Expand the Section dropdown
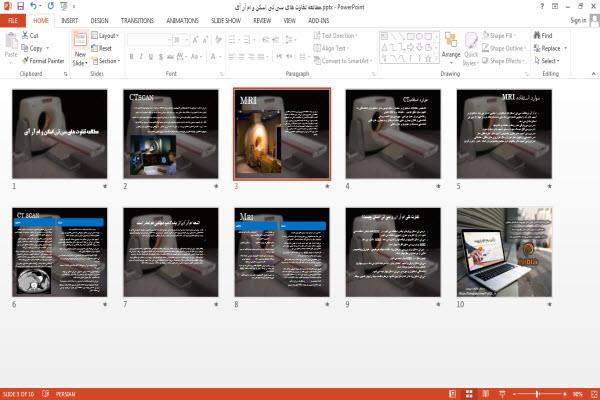Screen dimensions: 600x400 [106, 61]
